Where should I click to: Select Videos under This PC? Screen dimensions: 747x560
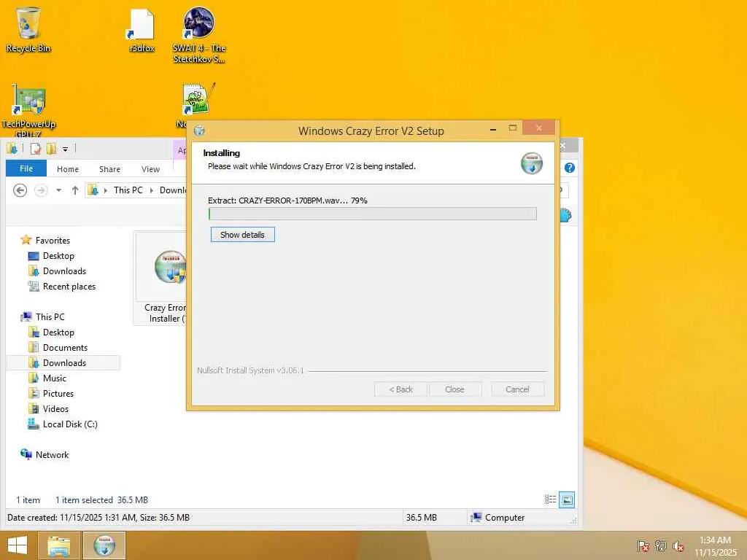49,408
